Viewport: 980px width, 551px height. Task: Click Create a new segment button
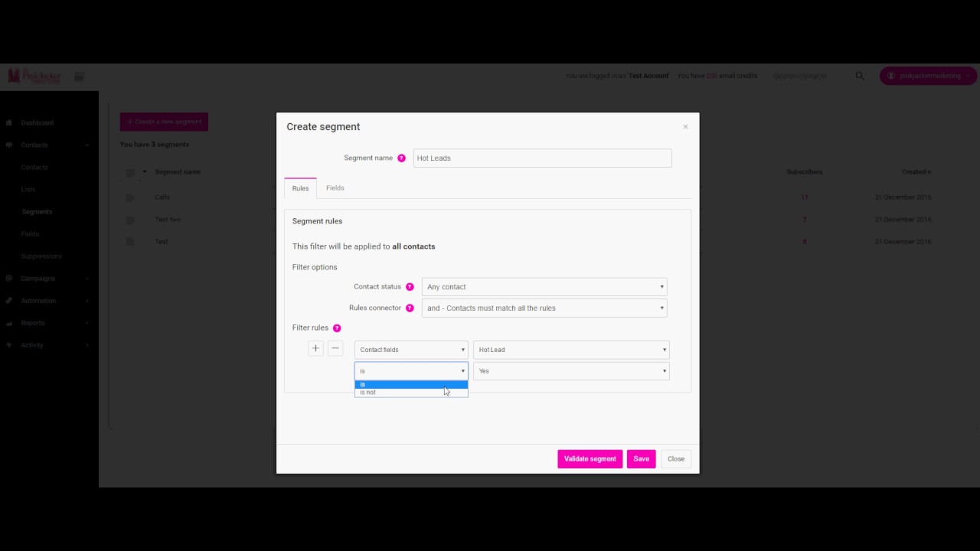pos(164,122)
